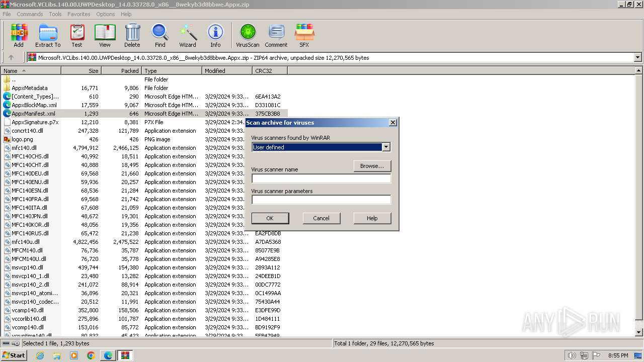The width and height of the screenshot is (644, 362).
Task: Select the logo.png file icon
Action: coord(7,139)
